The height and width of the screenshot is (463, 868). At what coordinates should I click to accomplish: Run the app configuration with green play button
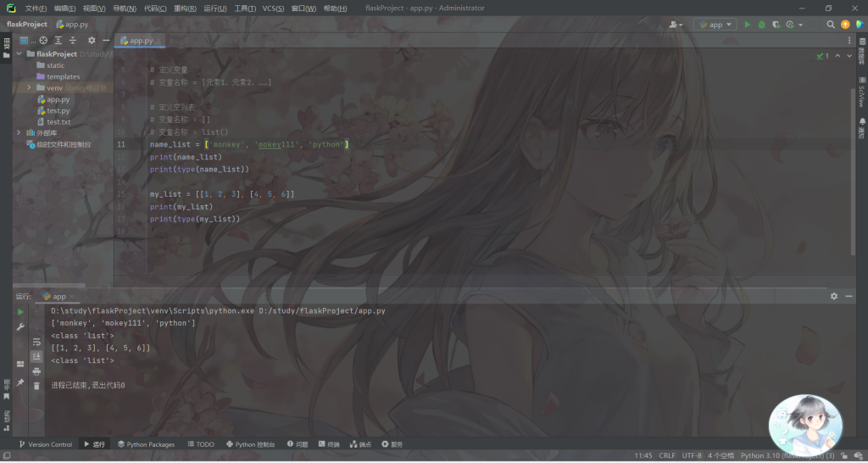(x=747, y=25)
